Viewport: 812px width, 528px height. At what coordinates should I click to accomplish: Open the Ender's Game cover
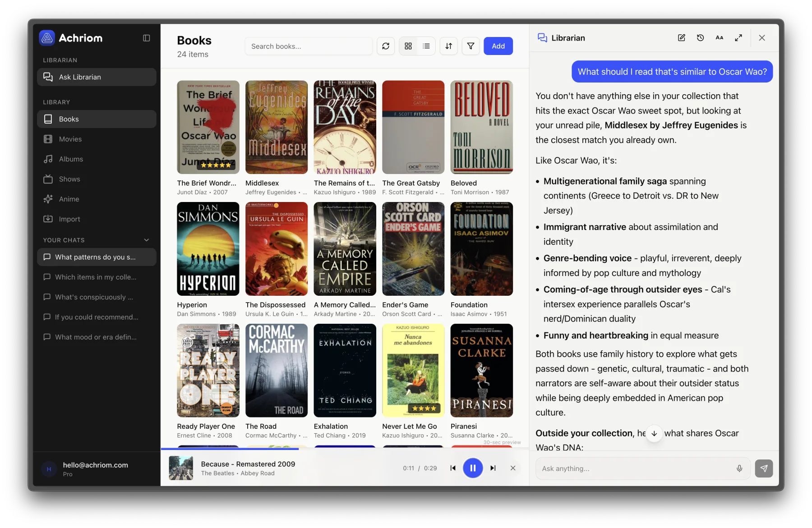pos(413,249)
